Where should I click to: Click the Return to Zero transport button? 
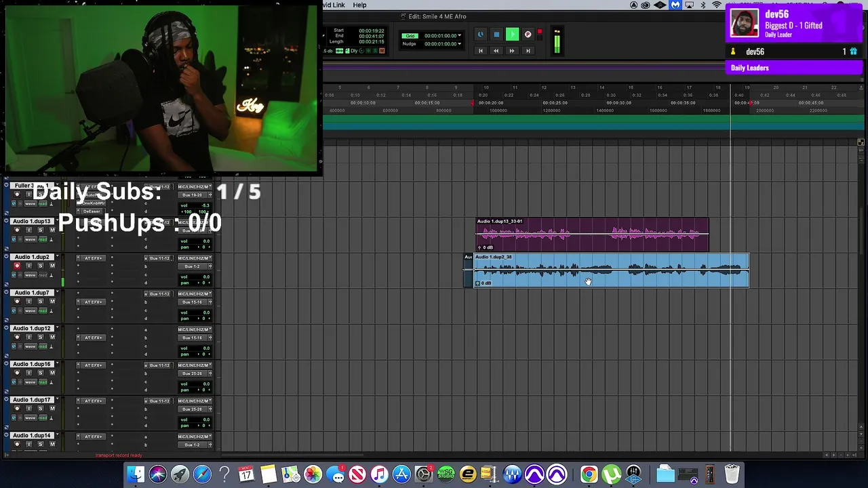[x=481, y=51]
